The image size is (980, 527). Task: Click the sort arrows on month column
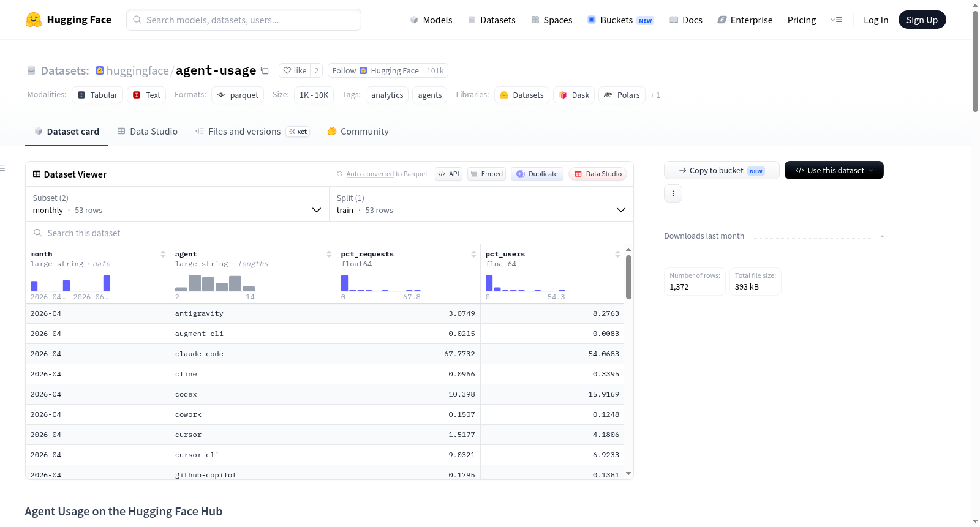click(x=163, y=254)
